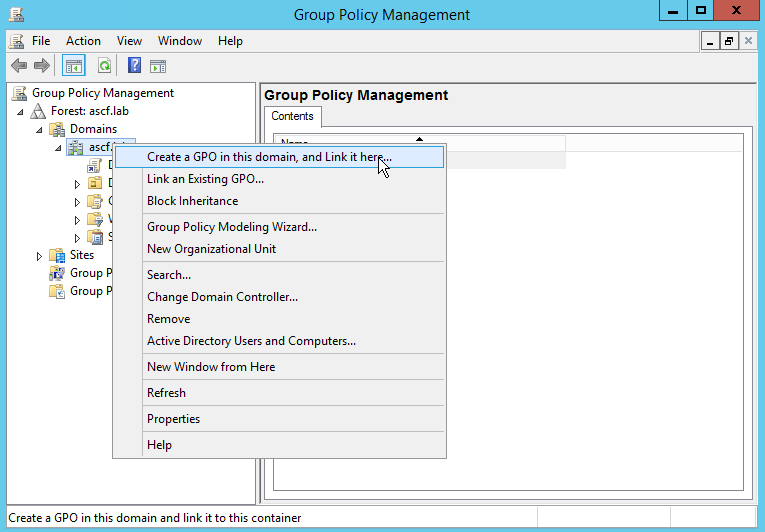The height and width of the screenshot is (532, 765).
Task: Click the Forward arrow toolbar icon
Action: click(x=41, y=65)
